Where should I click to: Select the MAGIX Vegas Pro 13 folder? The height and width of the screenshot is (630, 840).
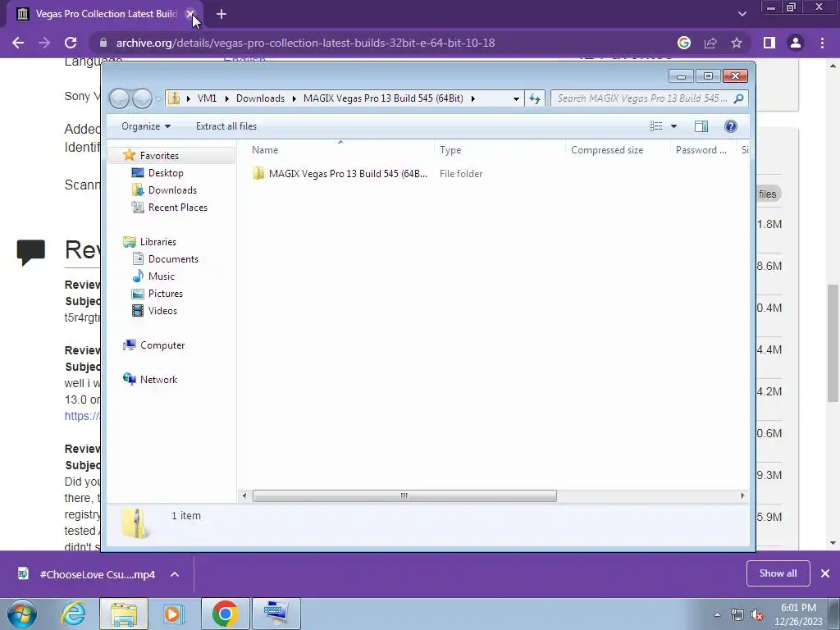tap(340, 174)
